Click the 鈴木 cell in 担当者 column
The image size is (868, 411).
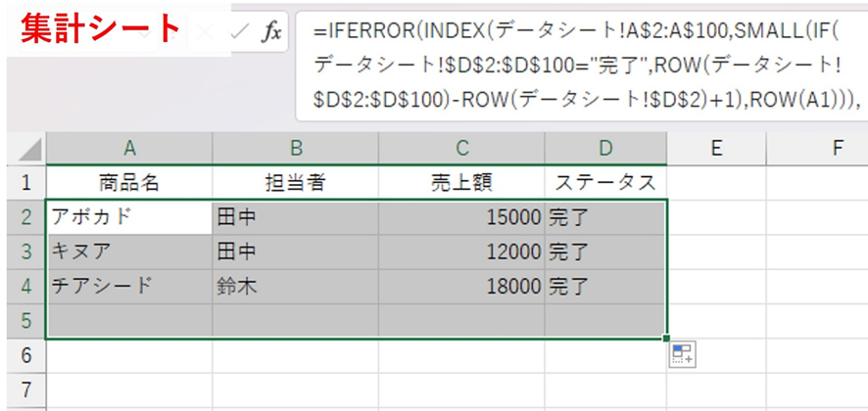[295, 286]
